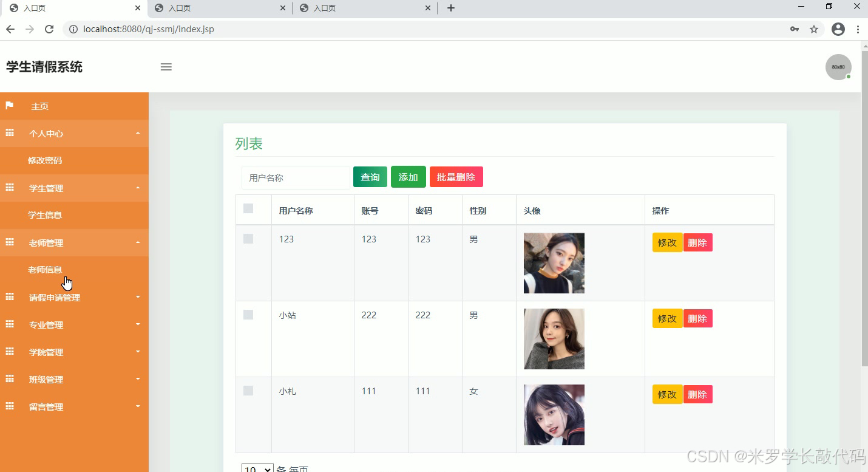Click the 用户名称 input field
Screen dimensions: 868x472
click(x=296, y=177)
